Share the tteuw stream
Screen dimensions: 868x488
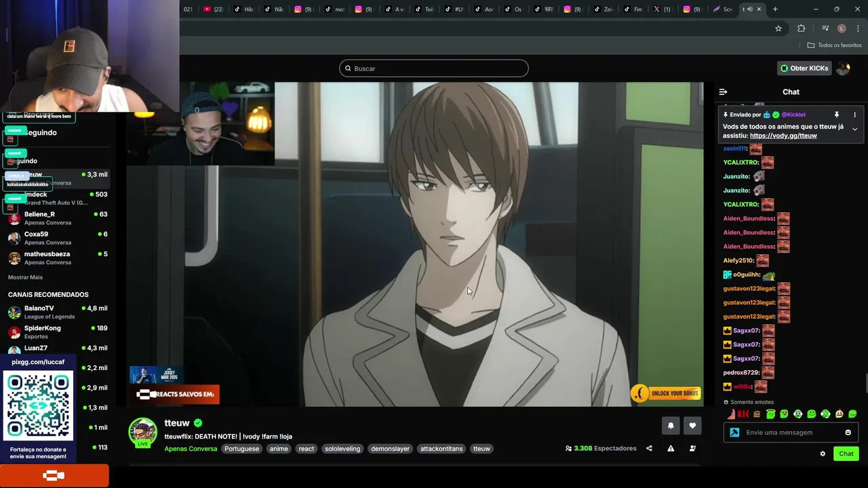(x=649, y=448)
